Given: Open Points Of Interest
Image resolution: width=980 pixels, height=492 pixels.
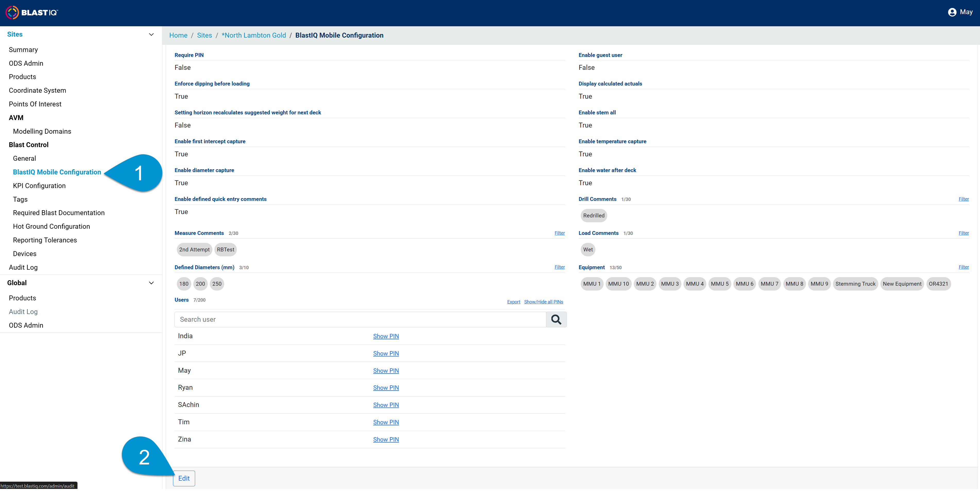Looking at the screenshot, I should [x=35, y=104].
